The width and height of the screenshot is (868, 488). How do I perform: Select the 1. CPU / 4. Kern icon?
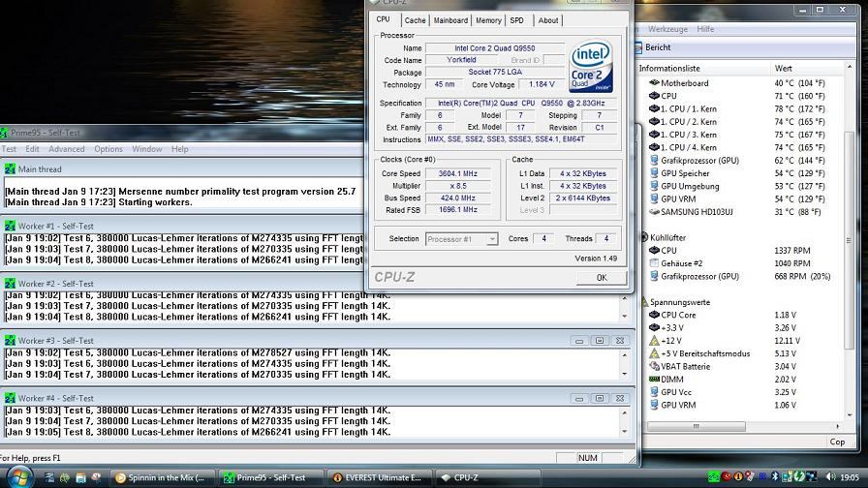coord(654,148)
